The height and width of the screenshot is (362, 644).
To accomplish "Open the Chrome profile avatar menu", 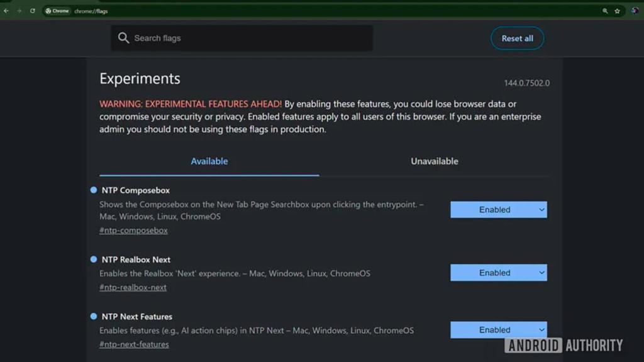I will pyautogui.click(x=635, y=11).
